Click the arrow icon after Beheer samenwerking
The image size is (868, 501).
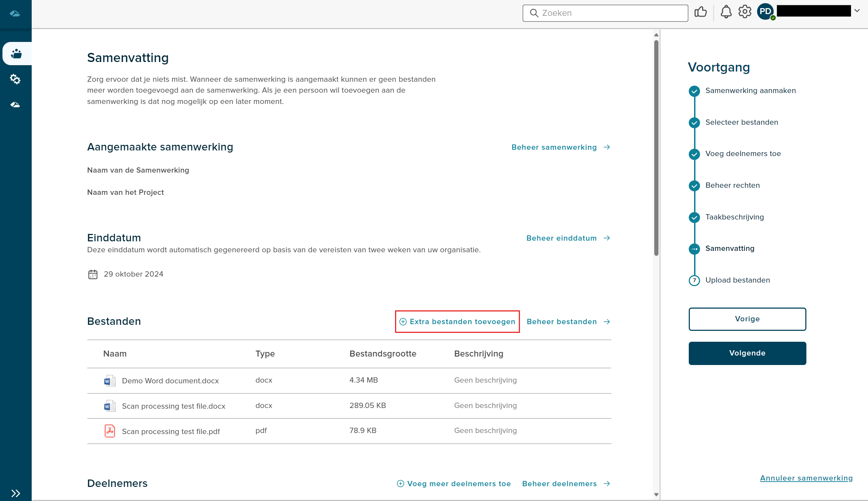pos(607,147)
